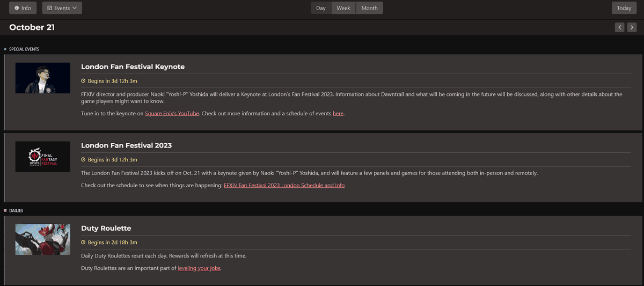This screenshot has height=286, width=644.
Task: Open London Fan Festival Keynote thumbnail
Action: (43, 78)
